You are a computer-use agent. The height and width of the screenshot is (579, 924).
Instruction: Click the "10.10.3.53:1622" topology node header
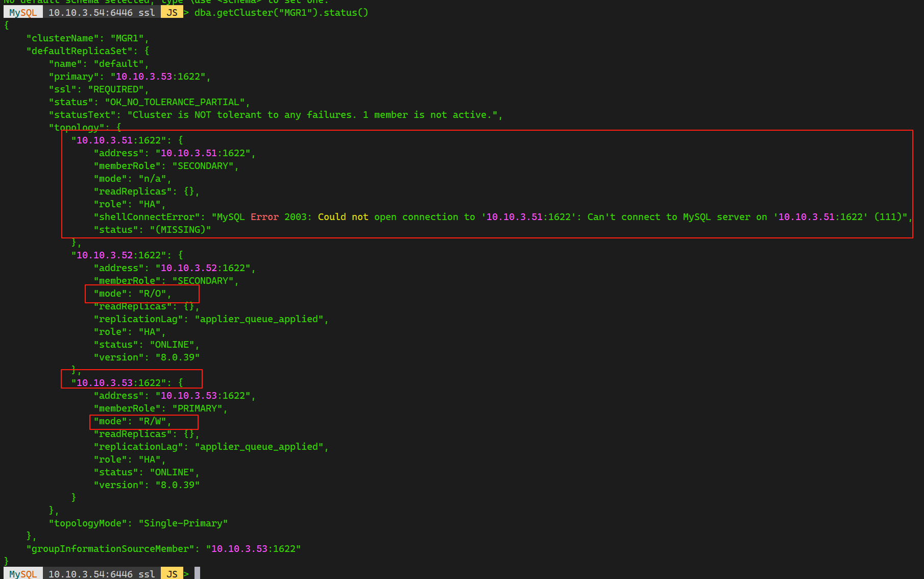pos(127,383)
